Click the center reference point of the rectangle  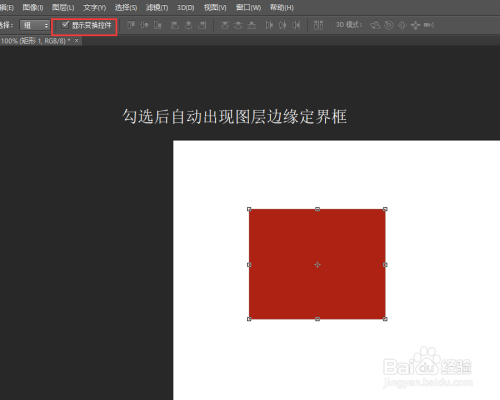tap(317, 265)
